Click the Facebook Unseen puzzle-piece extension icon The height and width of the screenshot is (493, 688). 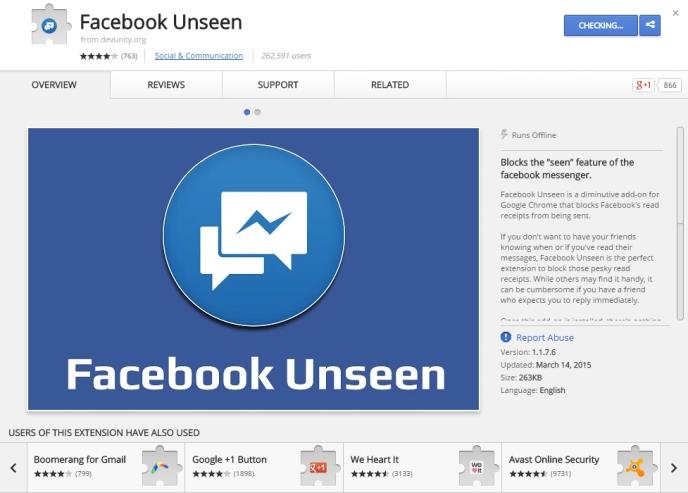pyautogui.click(x=50, y=25)
